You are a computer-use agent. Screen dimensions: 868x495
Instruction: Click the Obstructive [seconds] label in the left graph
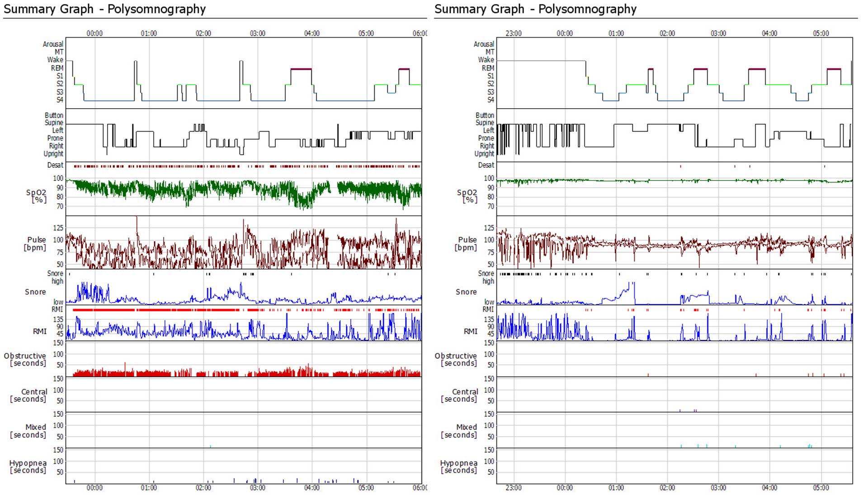25,359
